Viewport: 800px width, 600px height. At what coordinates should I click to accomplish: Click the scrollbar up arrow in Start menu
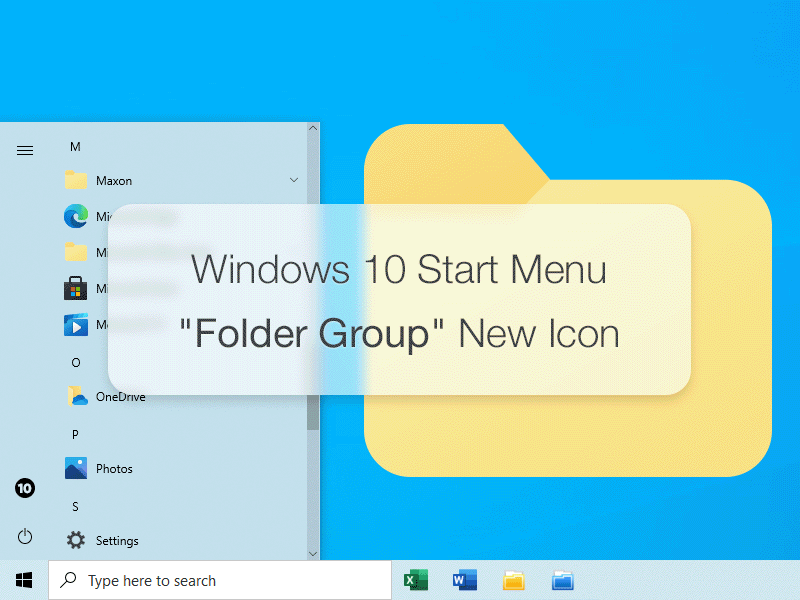tap(312, 128)
